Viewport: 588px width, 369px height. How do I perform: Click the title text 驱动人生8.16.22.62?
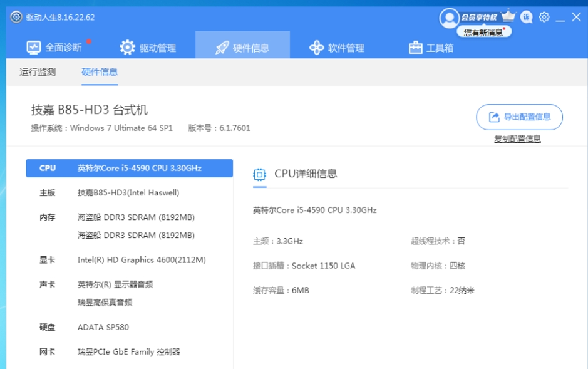point(60,18)
